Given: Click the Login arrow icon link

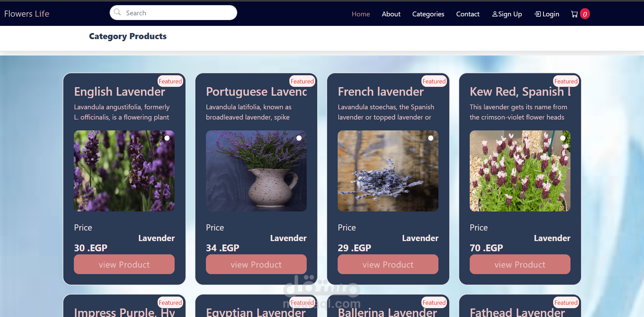Looking at the screenshot, I should (547, 14).
